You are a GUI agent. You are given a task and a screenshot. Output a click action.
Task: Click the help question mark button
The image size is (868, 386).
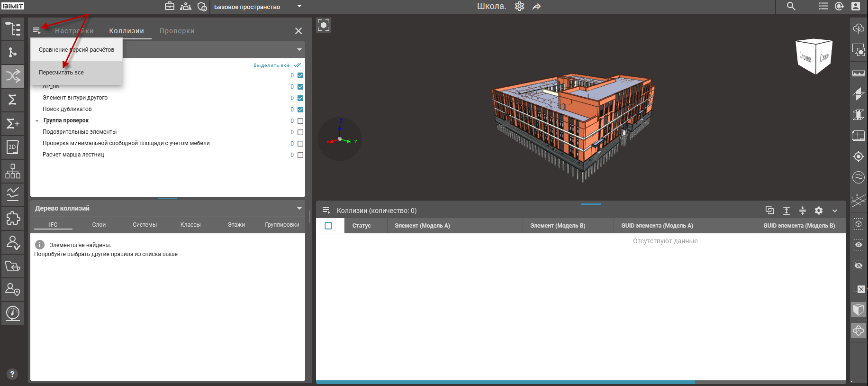(x=12, y=374)
